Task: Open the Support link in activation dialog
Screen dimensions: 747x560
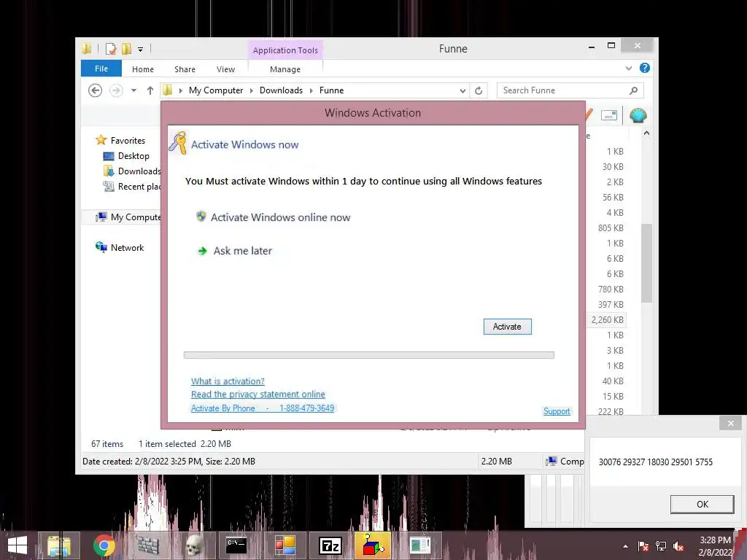Action: (557, 411)
